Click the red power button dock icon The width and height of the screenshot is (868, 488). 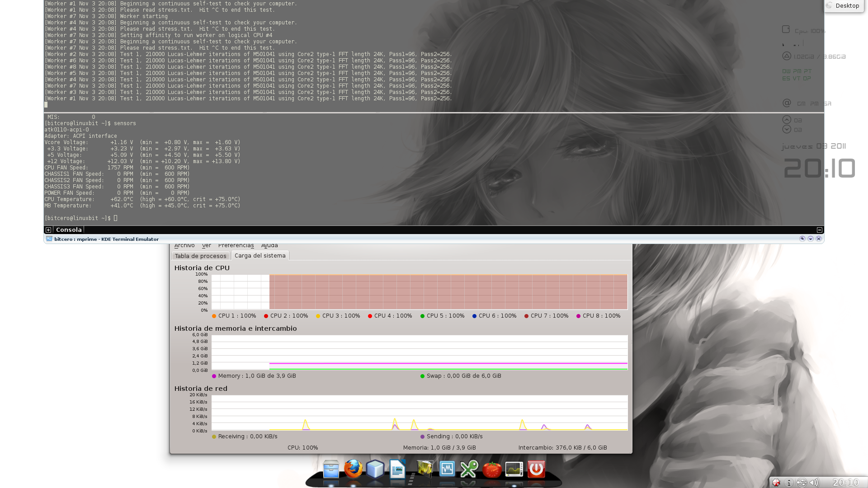click(x=536, y=469)
